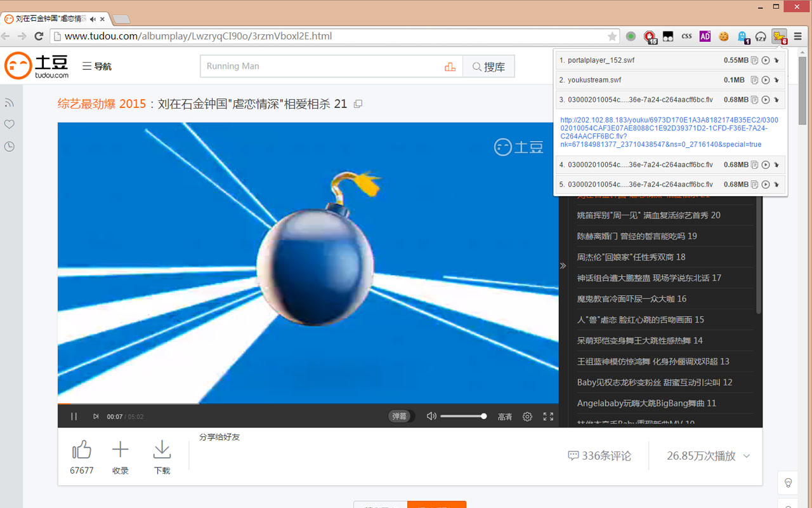Download arrow on flv entry 4
This screenshot has height=508, width=812.
pyautogui.click(x=776, y=164)
